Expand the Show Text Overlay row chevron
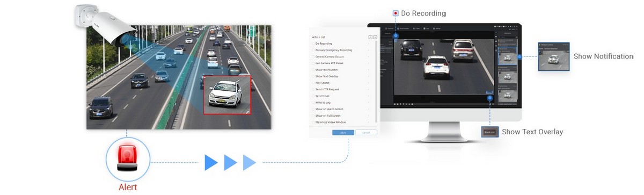The width and height of the screenshot is (644, 195). [369, 76]
